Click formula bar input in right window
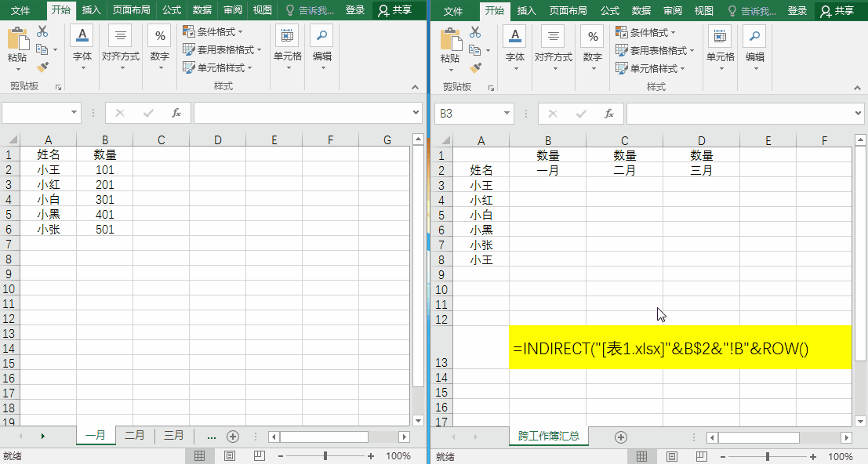Image resolution: width=868 pixels, height=464 pixels. 739,114
